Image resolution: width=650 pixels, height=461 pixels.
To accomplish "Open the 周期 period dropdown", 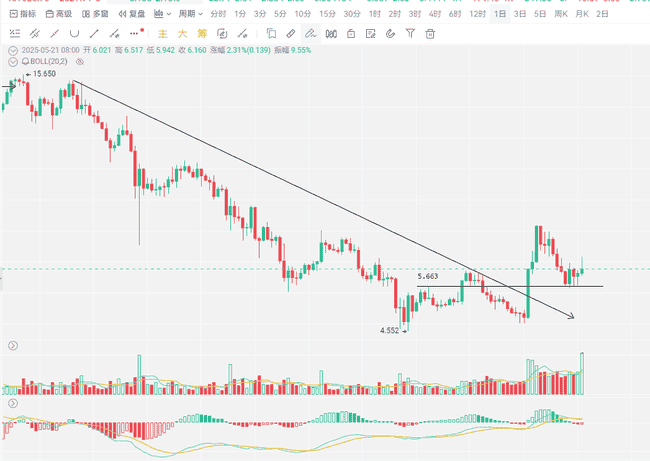I will 191,15.
